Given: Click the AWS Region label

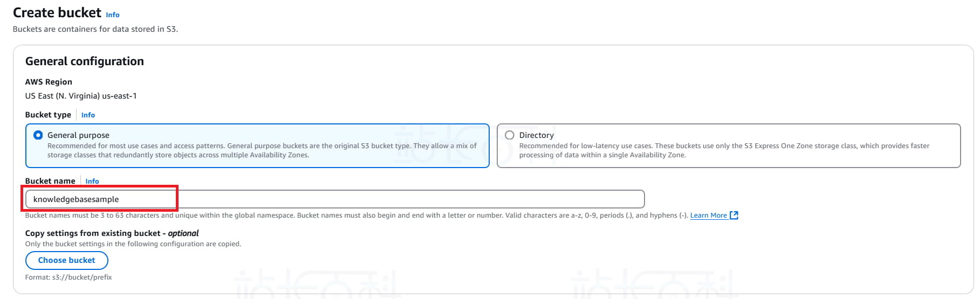Looking at the screenshot, I should [49, 82].
